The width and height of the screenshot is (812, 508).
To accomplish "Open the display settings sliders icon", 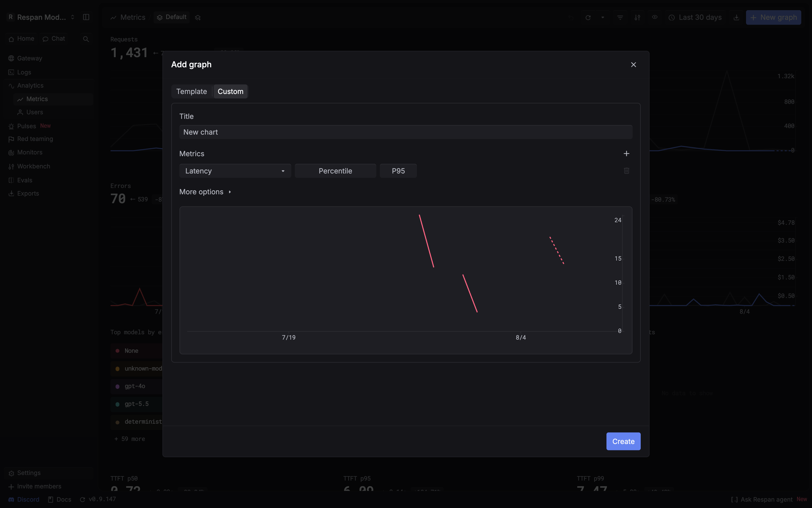I will [x=637, y=18].
